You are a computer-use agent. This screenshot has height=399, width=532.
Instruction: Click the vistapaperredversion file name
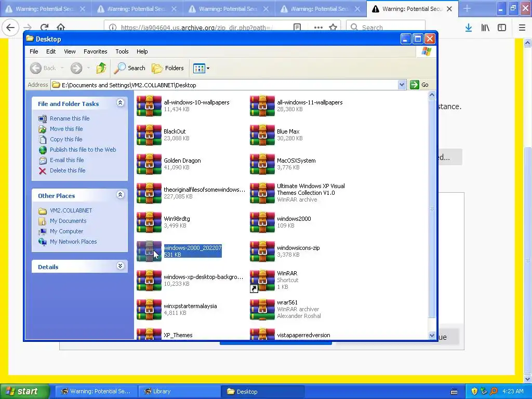pyautogui.click(x=303, y=335)
